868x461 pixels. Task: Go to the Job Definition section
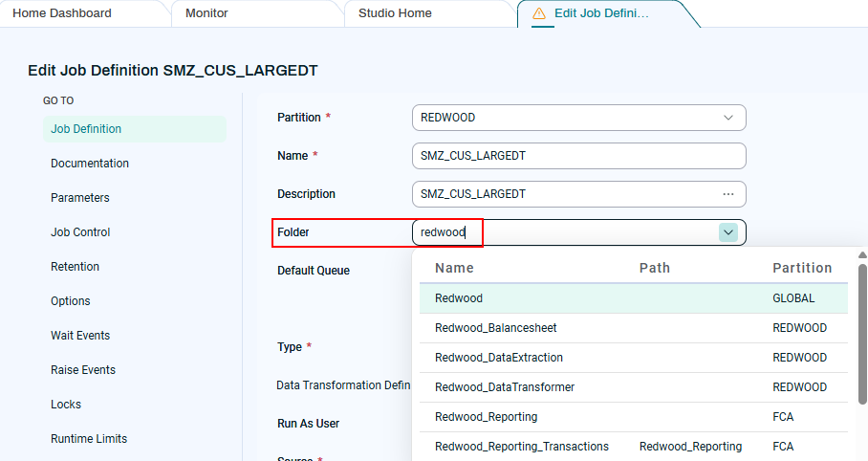135,128
